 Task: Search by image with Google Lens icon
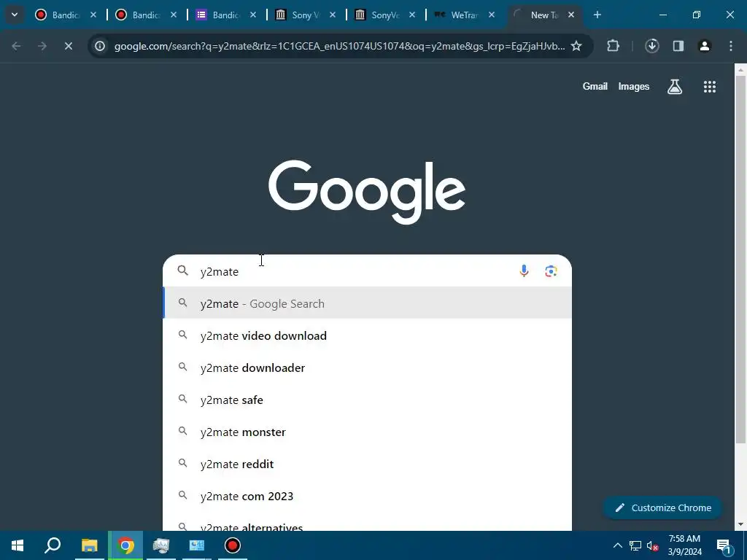coord(551,271)
